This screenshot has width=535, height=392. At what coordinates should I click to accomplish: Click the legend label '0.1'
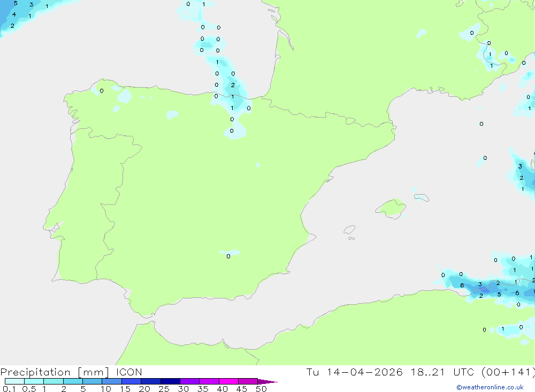pos(9,389)
